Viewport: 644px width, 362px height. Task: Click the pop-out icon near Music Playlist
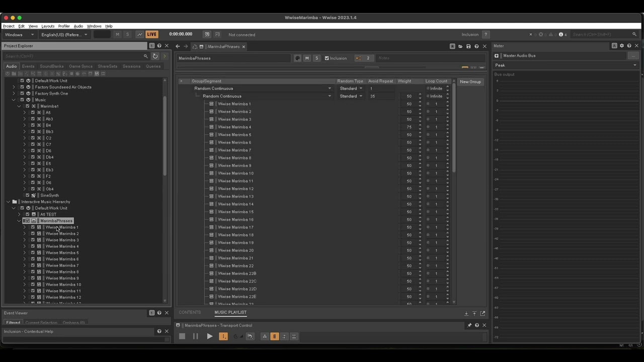click(x=482, y=313)
